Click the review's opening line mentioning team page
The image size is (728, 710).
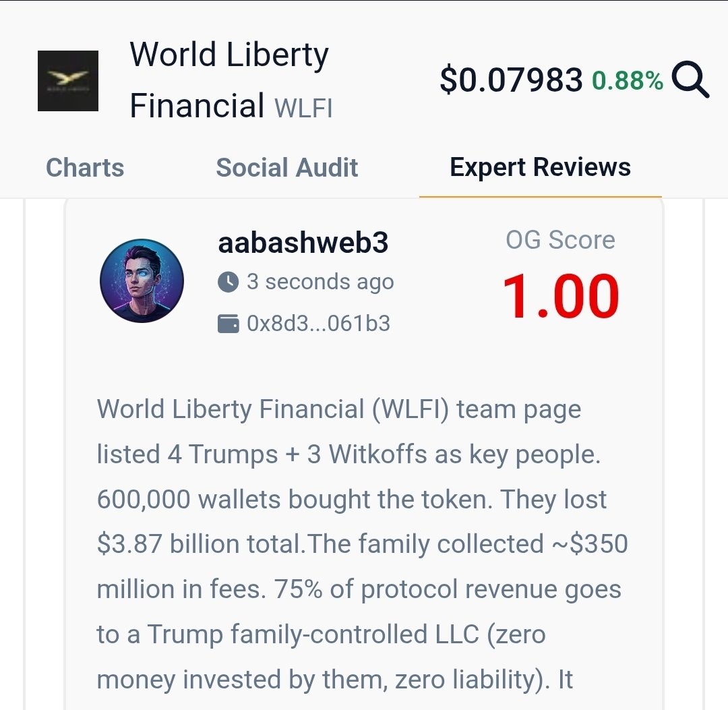(x=338, y=409)
